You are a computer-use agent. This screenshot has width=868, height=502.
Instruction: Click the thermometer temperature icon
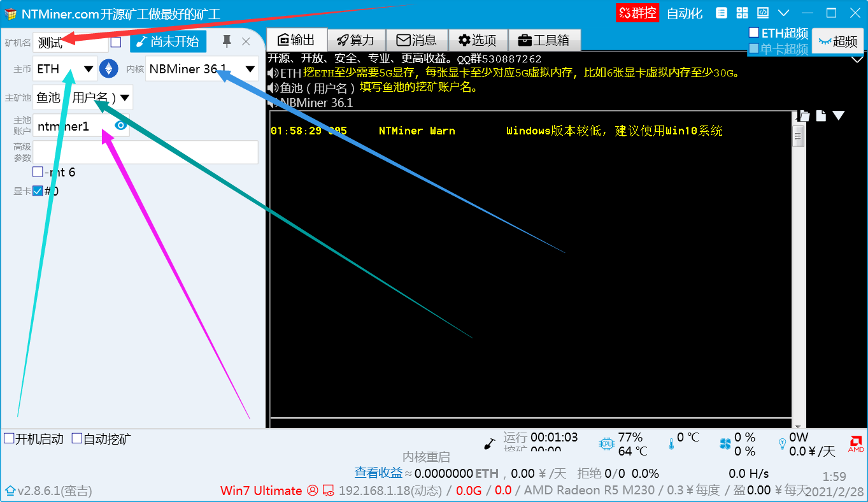(x=671, y=444)
